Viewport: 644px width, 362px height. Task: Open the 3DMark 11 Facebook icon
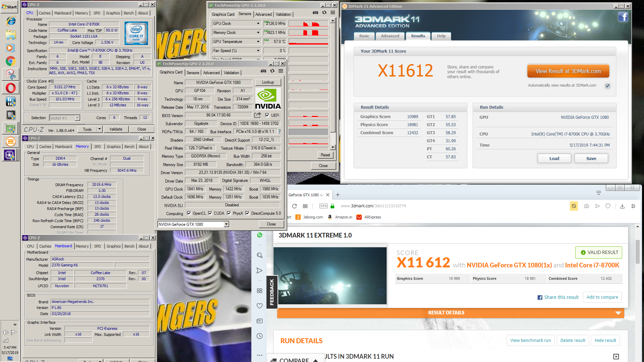click(x=623, y=17)
